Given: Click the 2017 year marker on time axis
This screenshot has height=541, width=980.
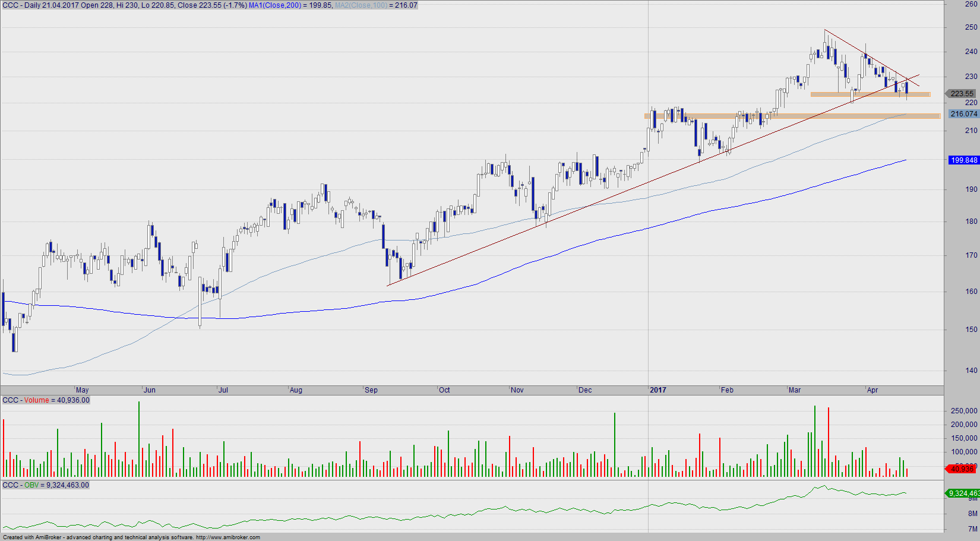Looking at the screenshot, I should point(658,390).
